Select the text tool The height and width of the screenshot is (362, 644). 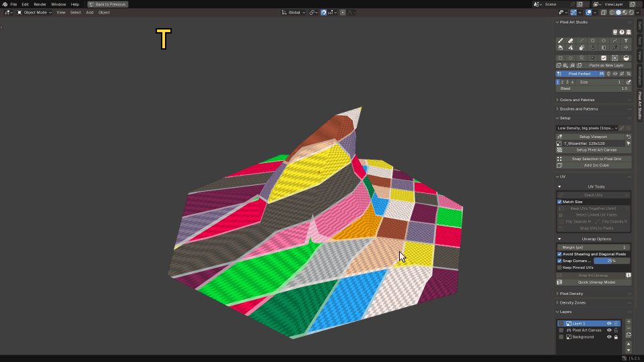click(x=626, y=41)
